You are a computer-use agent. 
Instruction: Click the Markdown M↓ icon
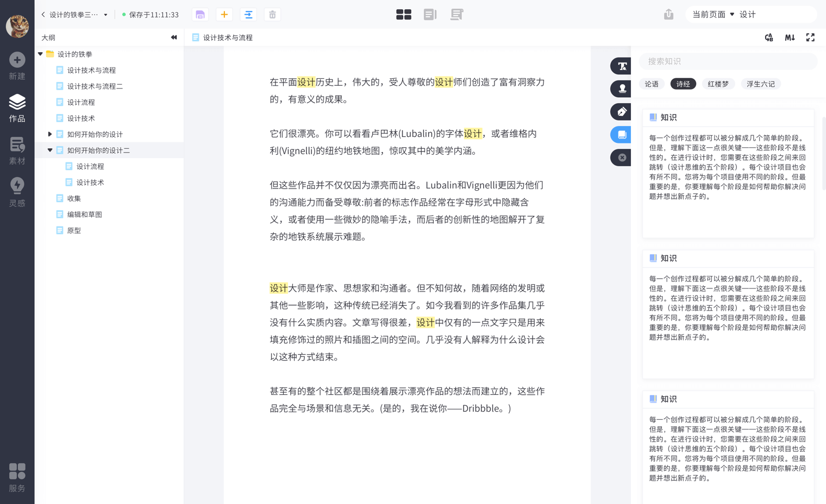790,37
